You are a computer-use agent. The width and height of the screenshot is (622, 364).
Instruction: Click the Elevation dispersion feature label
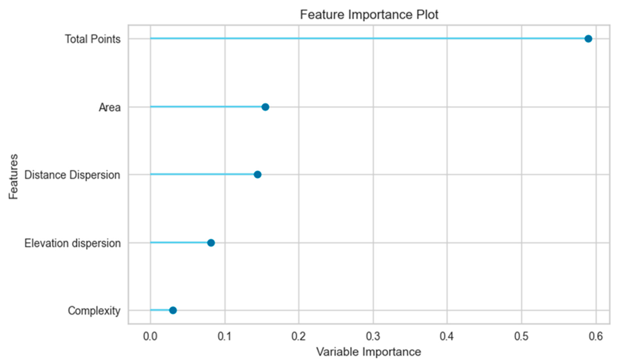72,243
